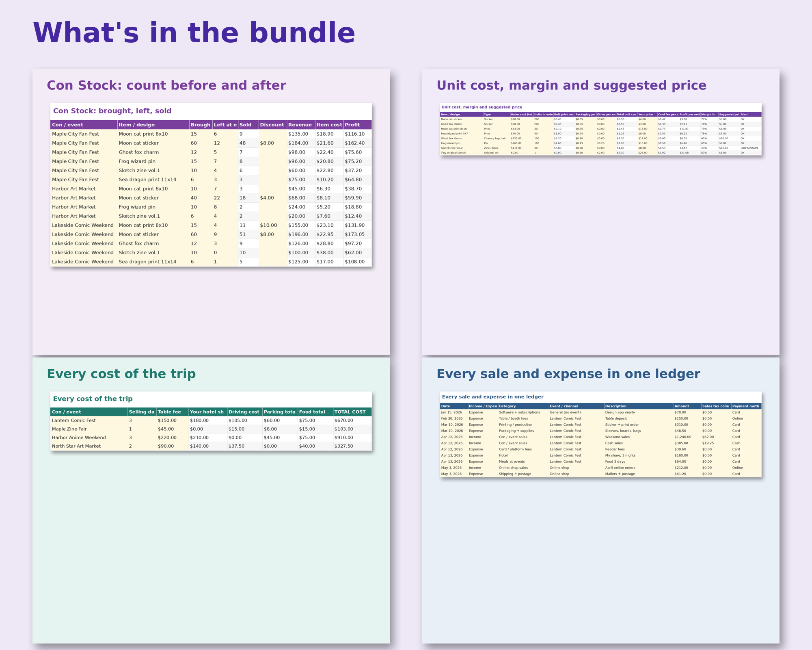The image size is (812, 650).
Task: Select the "Con Stock: count before and after" heading
Action: tap(166, 85)
